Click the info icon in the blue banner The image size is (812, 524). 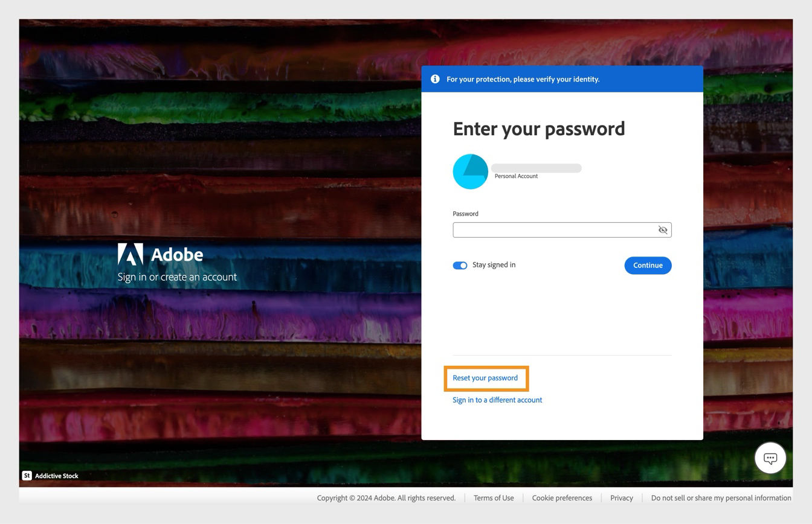[434, 78]
